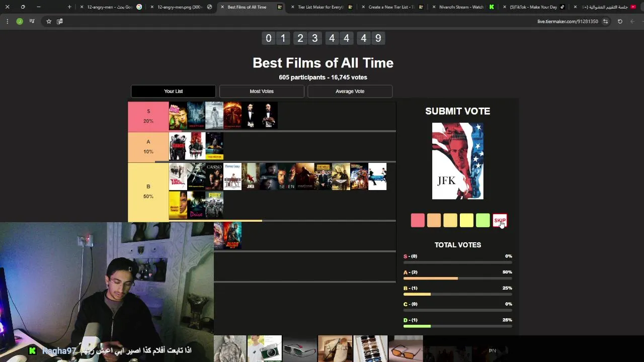The width and height of the screenshot is (644, 362).
Task: Click the SKIP button for JFK
Action: coord(500,220)
